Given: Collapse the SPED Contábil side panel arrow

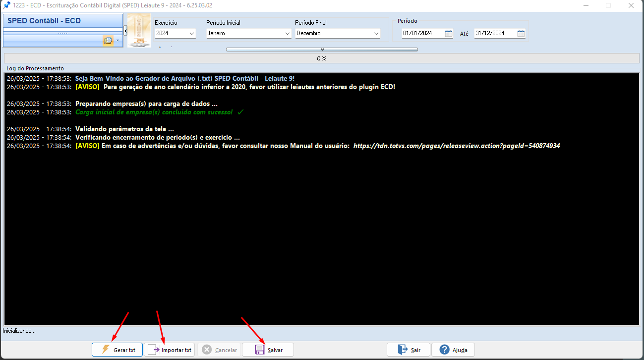Looking at the screenshot, I should 125,31.
